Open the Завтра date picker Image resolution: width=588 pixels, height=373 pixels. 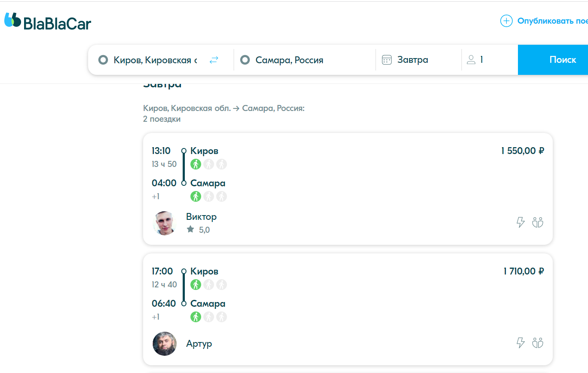pyautogui.click(x=412, y=60)
